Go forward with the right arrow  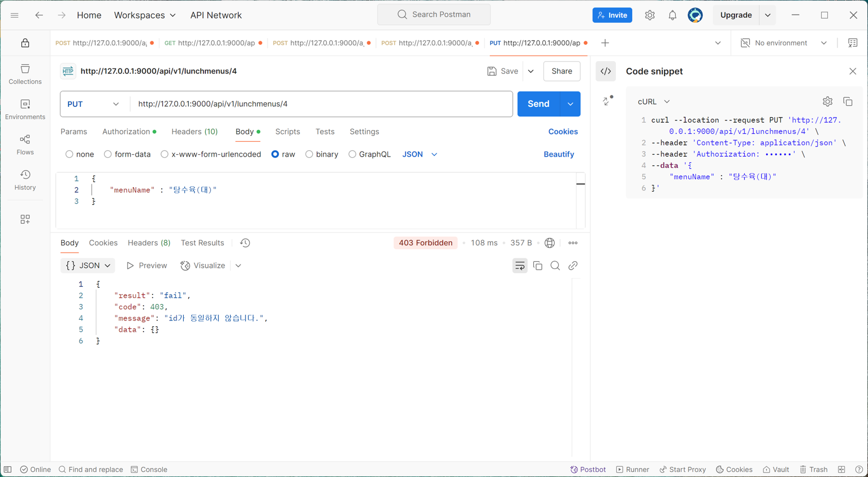(62, 15)
